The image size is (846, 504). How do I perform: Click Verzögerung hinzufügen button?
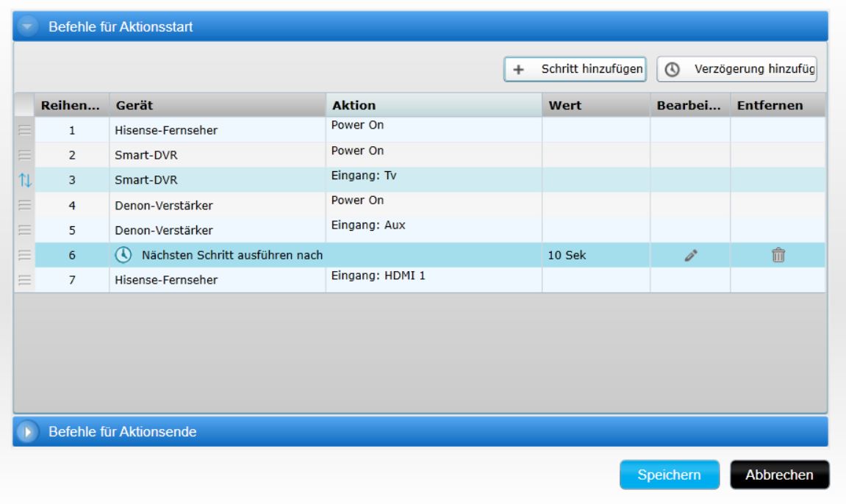[737, 69]
